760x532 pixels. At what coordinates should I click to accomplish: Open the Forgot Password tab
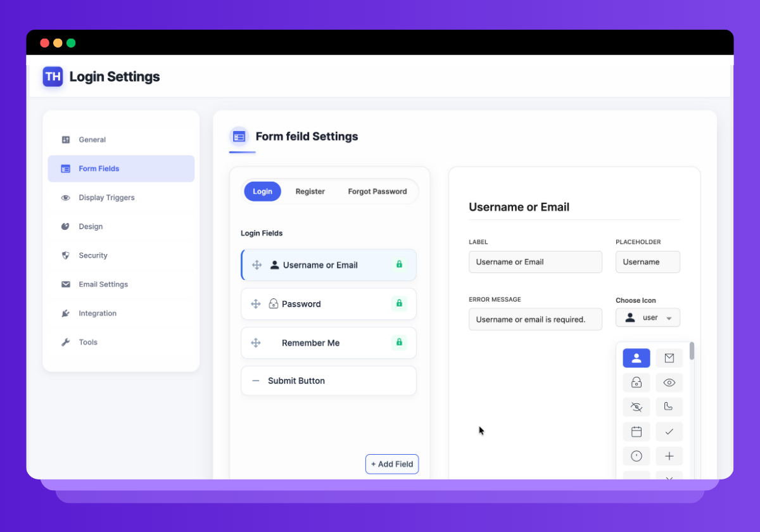[x=377, y=191]
